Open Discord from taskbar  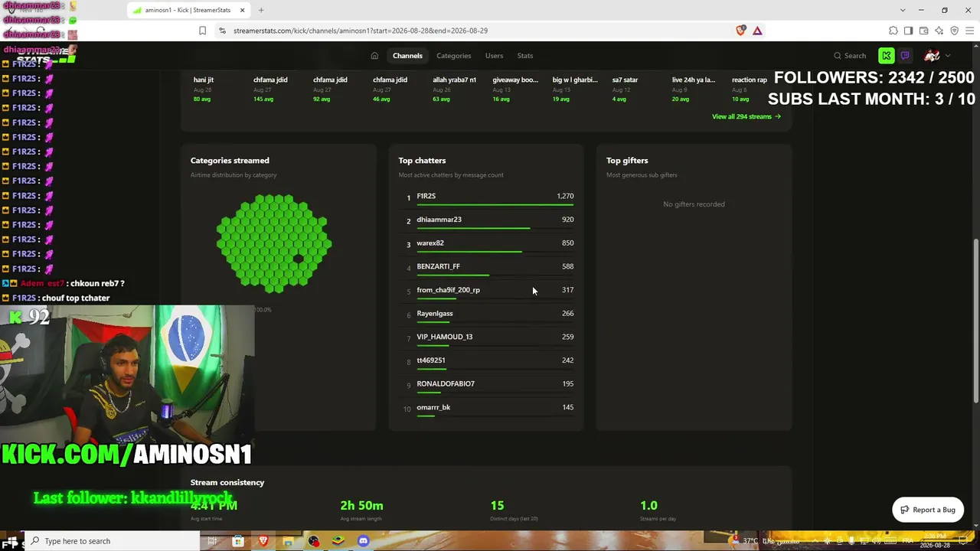(x=363, y=541)
